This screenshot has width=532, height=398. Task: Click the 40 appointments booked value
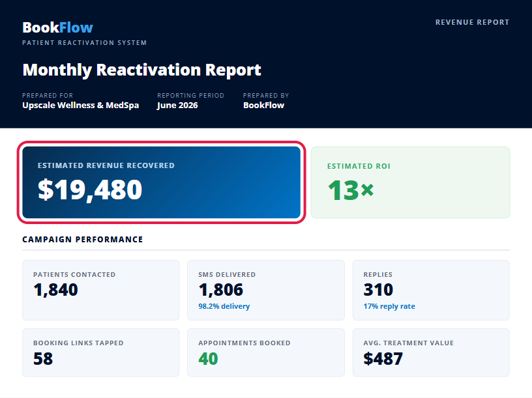pyautogui.click(x=208, y=359)
